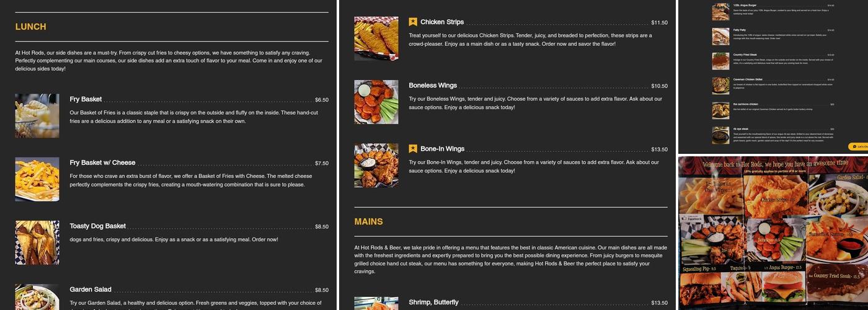868x310 pixels.
Task: Click the Boneless Wings heading
Action: pos(433,86)
